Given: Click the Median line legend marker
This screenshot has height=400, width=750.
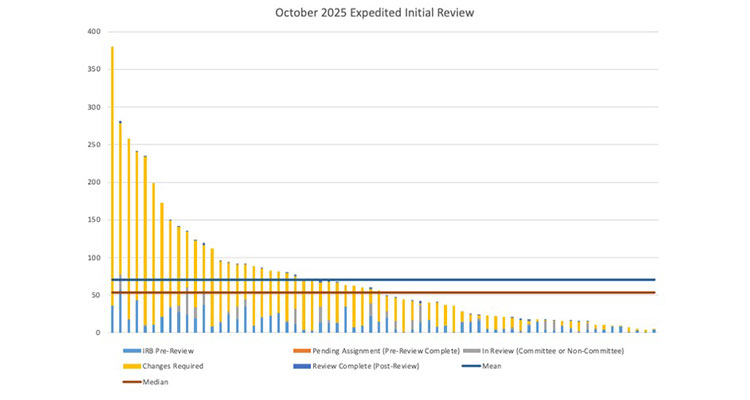Looking at the screenshot, I should tap(129, 381).
